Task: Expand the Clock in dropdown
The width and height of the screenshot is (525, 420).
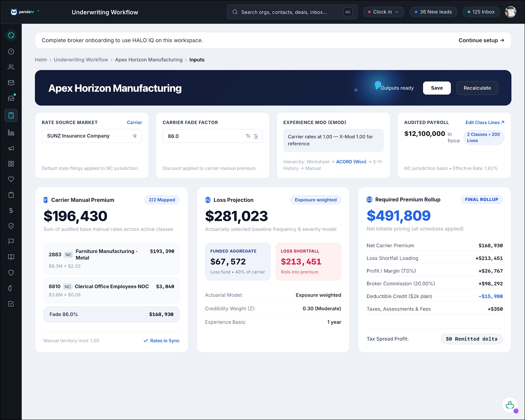Action: [384, 12]
